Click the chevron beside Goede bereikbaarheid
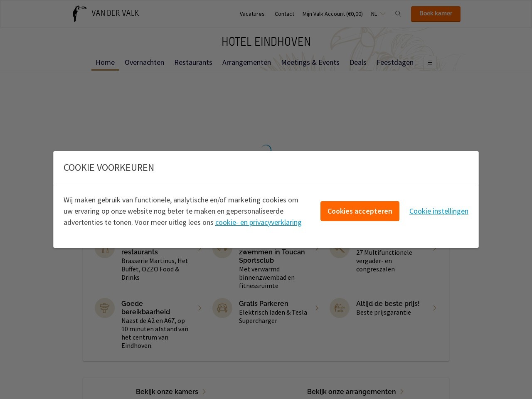This screenshot has height=399, width=532. [200, 308]
